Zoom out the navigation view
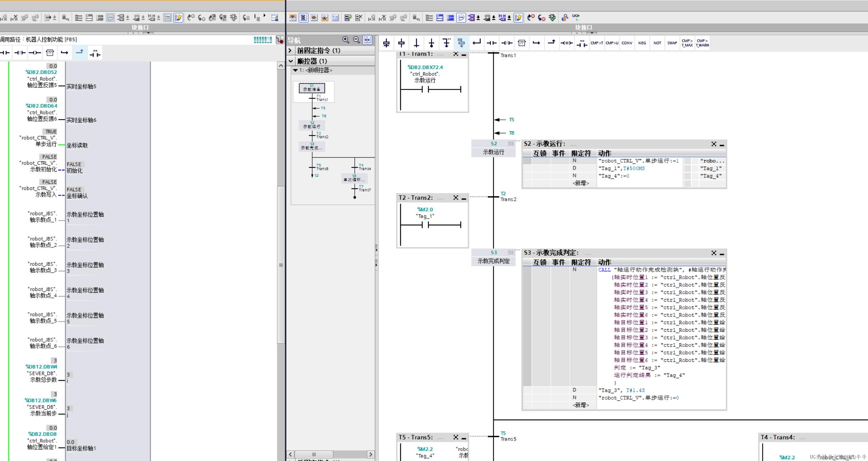868x461 pixels. pyautogui.click(x=357, y=40)
